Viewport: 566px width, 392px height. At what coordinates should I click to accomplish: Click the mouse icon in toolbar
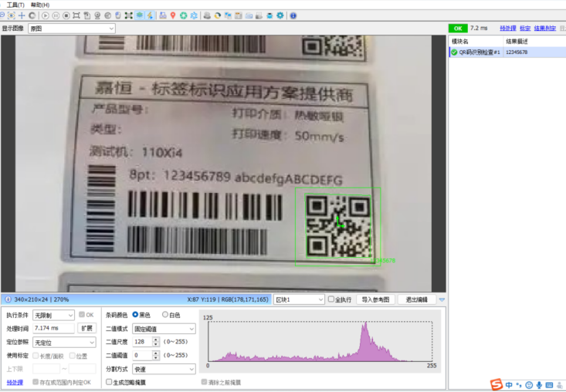(x=117, y=15)
